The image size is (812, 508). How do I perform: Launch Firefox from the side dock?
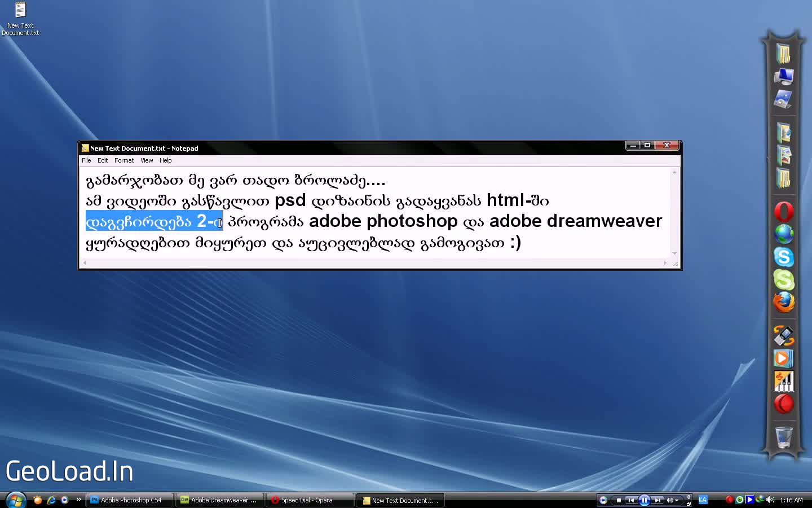[784, 303]
